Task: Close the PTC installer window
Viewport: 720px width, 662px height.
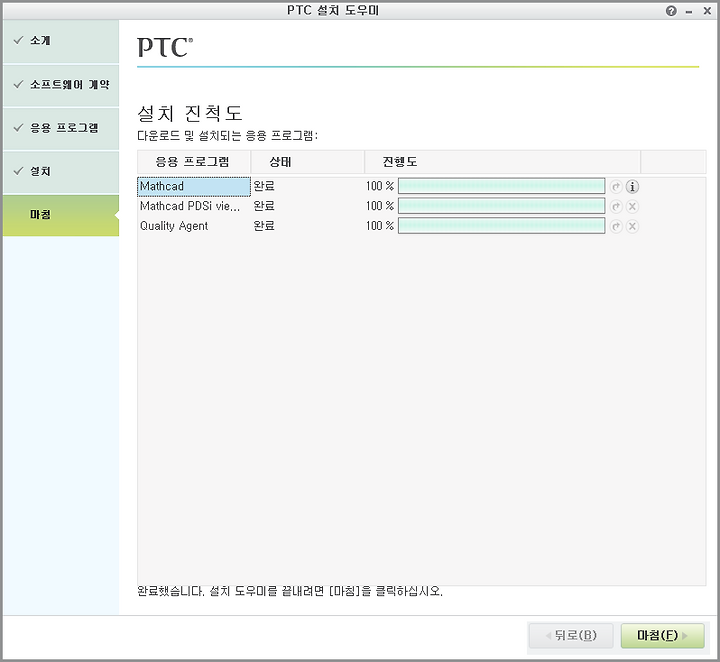Action: [707, 11]
